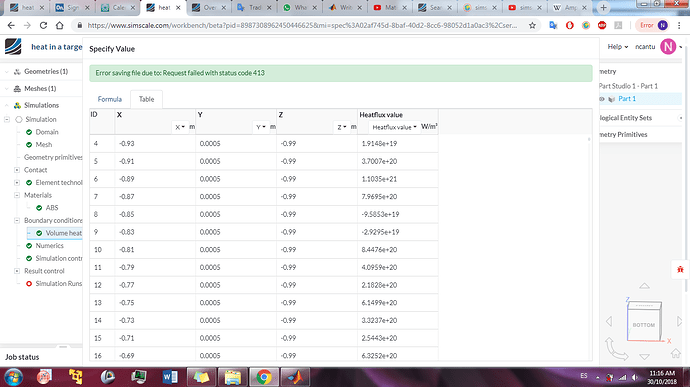Click the ncantu username
This screenshot has height=387, width=690.
click(645, 47)
